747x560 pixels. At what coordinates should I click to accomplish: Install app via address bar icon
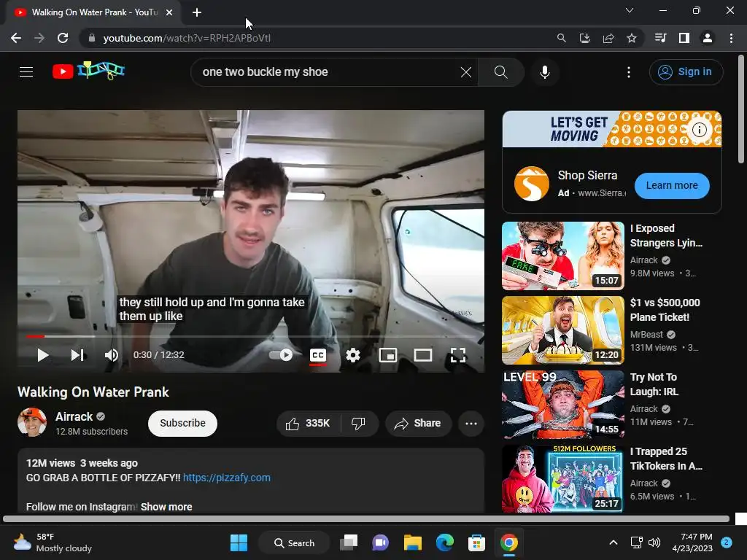(x=584, y=38)
